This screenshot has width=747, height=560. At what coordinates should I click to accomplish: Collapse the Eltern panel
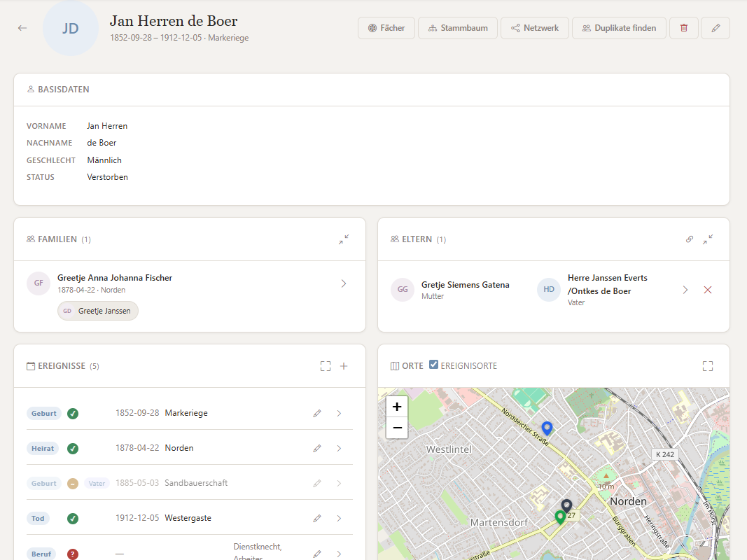708,239
